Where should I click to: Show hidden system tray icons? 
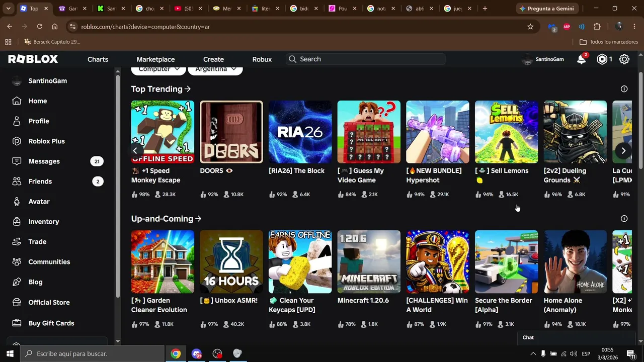click(x=533, y=353)
